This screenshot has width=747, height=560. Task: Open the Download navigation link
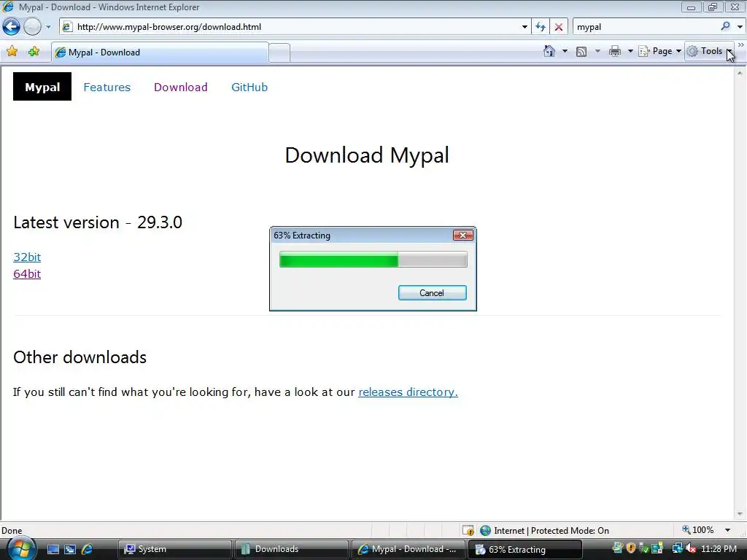pos(181,87)
